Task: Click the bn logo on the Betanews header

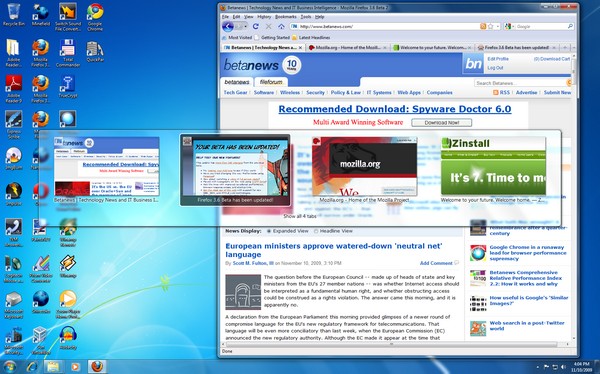Action: (x=473, y=64)
